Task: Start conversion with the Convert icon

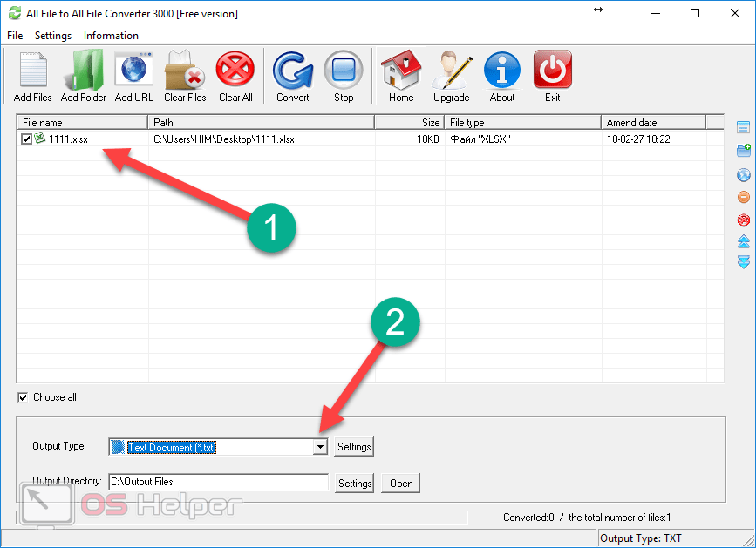Action: (x=293, y=71)
